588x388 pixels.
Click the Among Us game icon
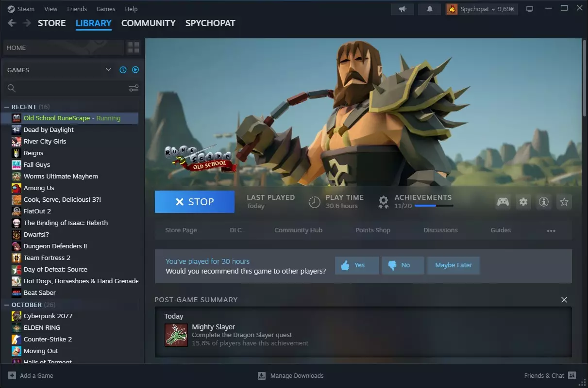(x=17, y=188)
